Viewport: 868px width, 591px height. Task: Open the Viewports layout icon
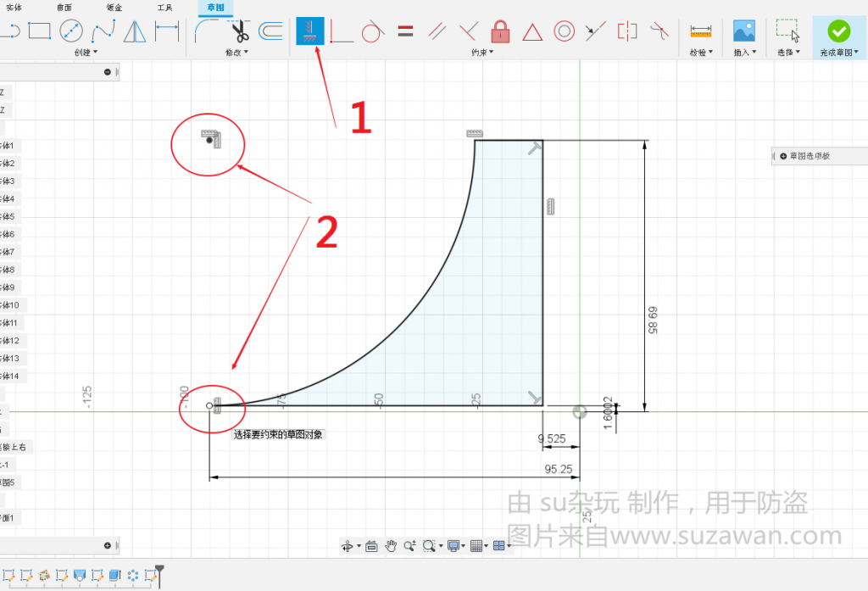(498, 546)
